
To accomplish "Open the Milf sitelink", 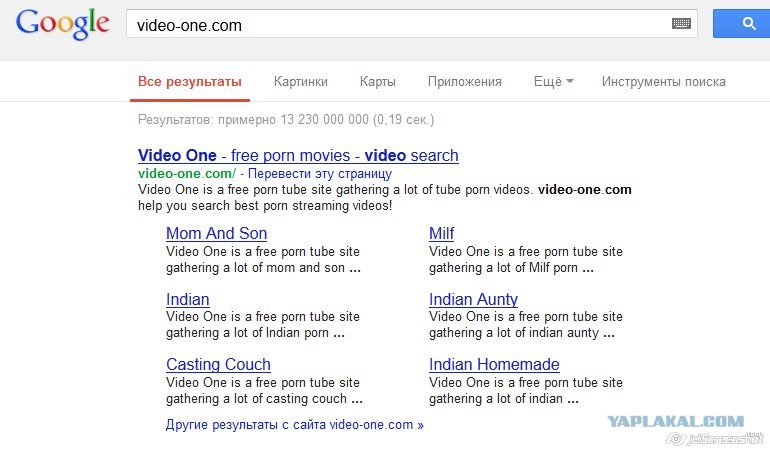I will pyautogui.click(x=441, y=234).
